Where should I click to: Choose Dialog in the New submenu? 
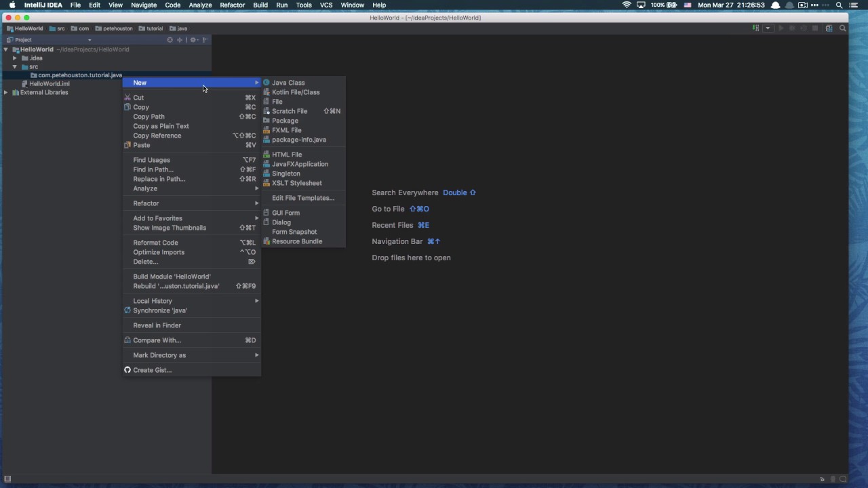[x=303, y=222]
